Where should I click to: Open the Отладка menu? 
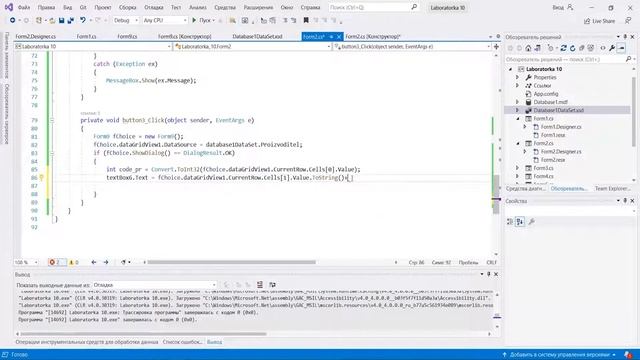(x=153, y=7)
